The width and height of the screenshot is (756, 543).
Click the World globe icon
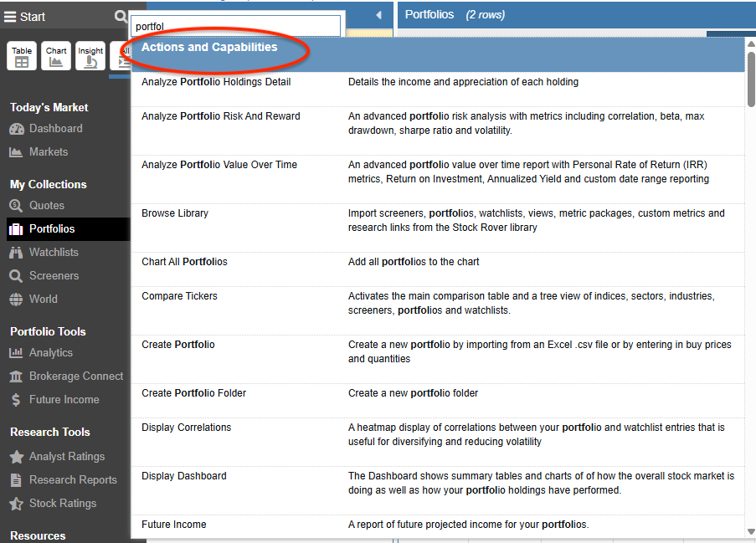click(x=16, y=300)
